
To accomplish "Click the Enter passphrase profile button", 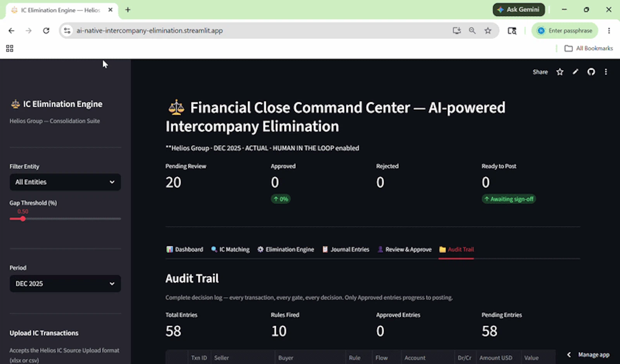I will pos(565,31).
